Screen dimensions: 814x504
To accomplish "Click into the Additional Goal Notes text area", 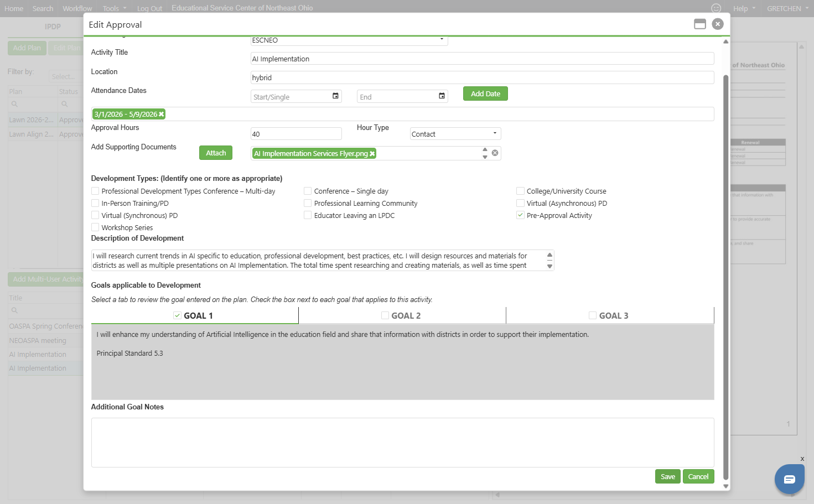I will point(402,443).
